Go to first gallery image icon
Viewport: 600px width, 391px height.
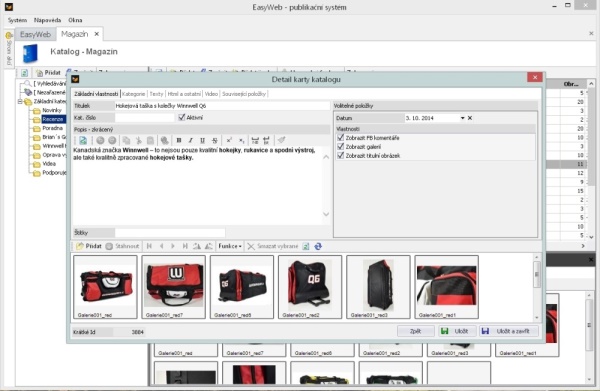click(x=149, y=246)
